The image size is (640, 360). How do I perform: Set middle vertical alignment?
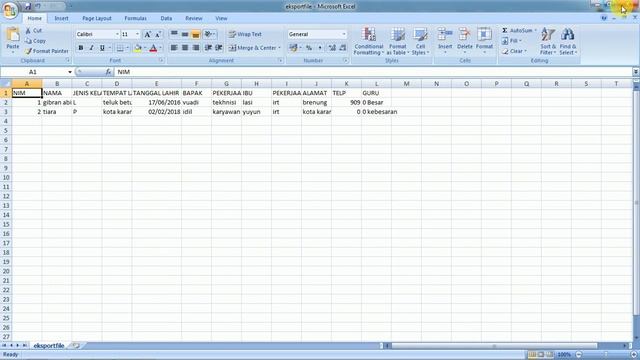[185, 34]
